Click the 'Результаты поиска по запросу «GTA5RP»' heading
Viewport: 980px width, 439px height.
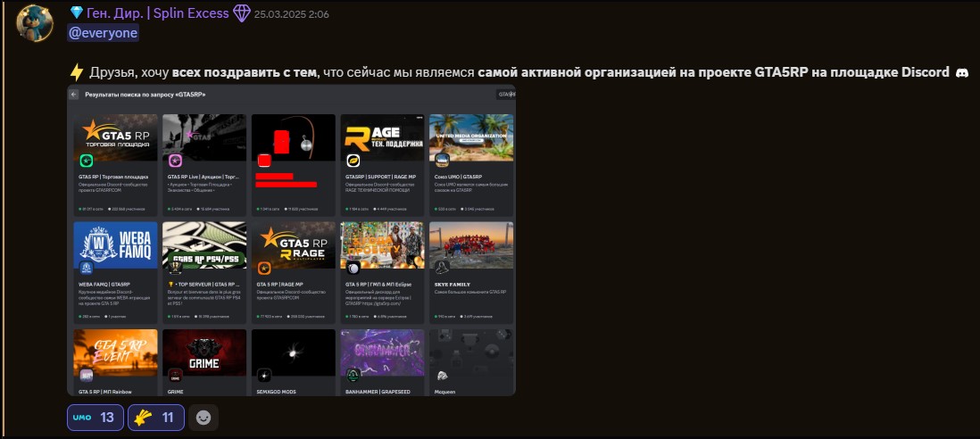(145, 95)
